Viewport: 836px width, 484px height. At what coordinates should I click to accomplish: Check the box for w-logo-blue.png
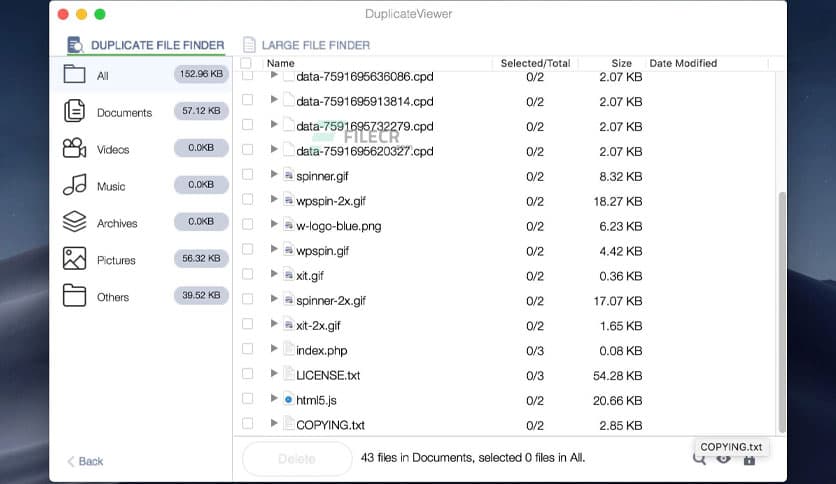[247, 224]
